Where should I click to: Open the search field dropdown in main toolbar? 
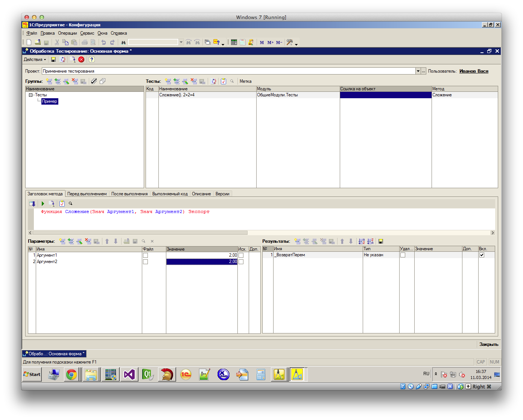coord(181,42)
